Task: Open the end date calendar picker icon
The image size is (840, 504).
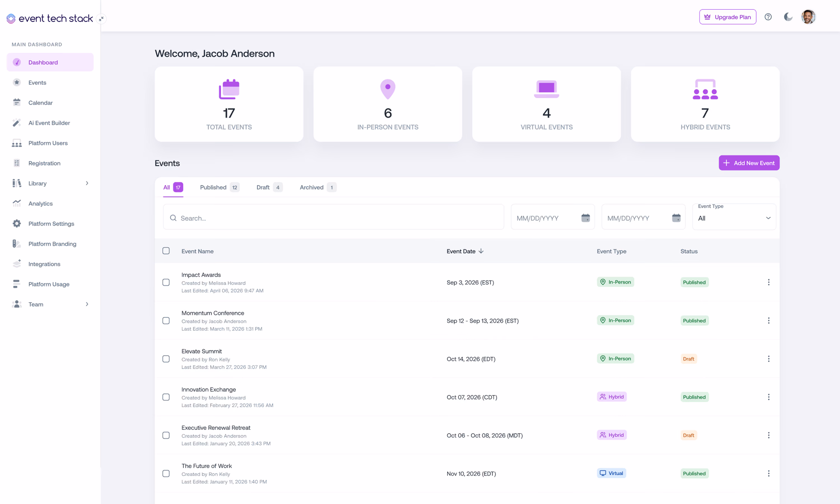Action: [x=676, y=218]
